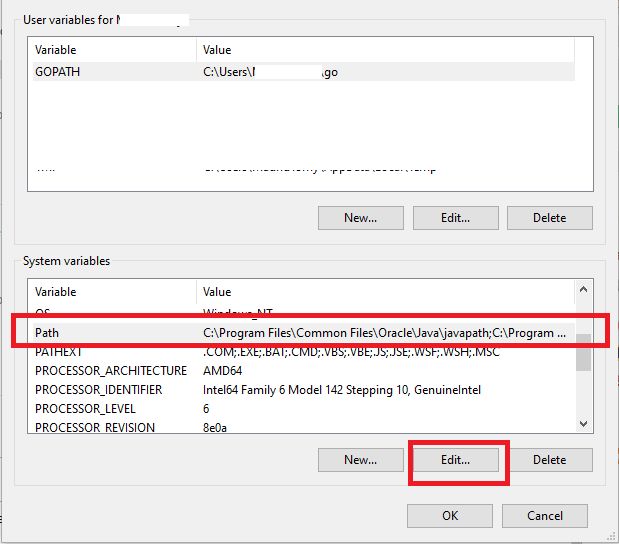Click New button under User variables
The image size is (619, 544).
[360, 218]
